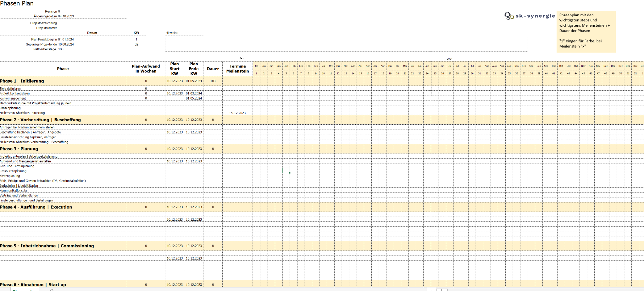Click the "Hinweise" label
This screenshot has width=644, height=291.
pos(172,33)
